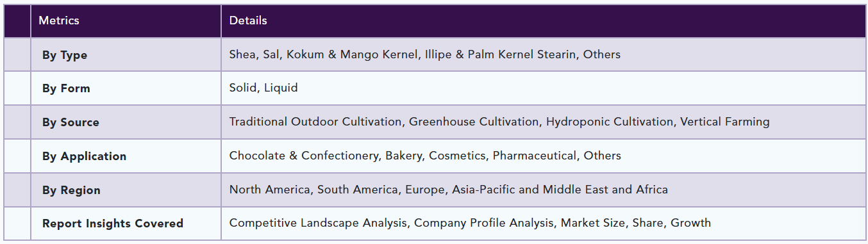
Task: Select the By Region row label
Action: (x=71, y=190)
